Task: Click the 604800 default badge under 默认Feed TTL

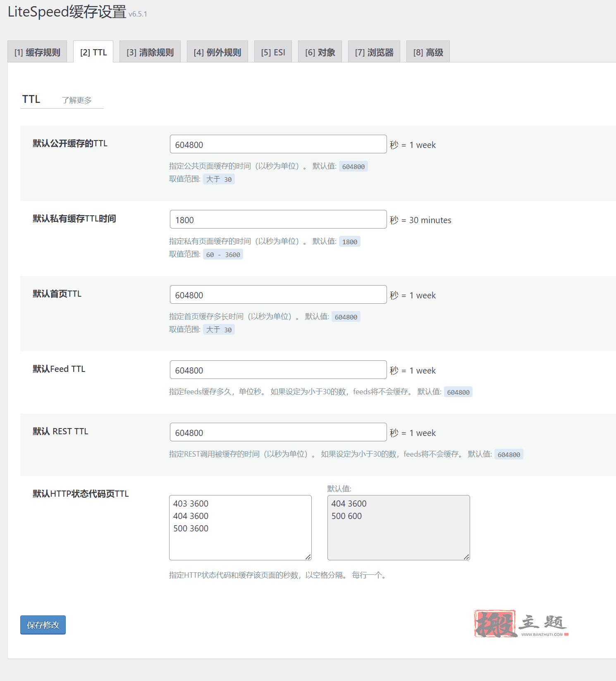Action: [x=458, y=392]
